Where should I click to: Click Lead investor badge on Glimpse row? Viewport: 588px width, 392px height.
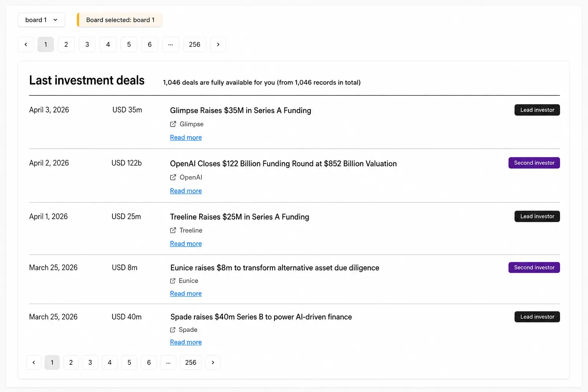tap(537, 110)
